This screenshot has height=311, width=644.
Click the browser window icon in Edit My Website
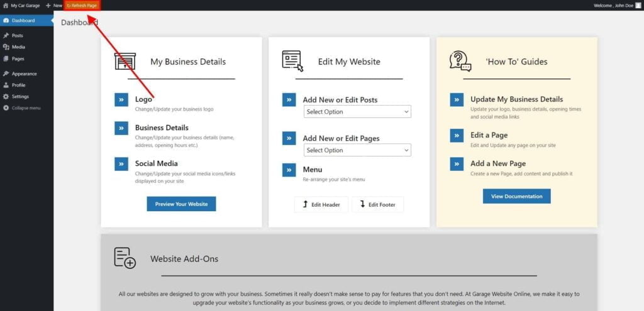tap(292, 61)
